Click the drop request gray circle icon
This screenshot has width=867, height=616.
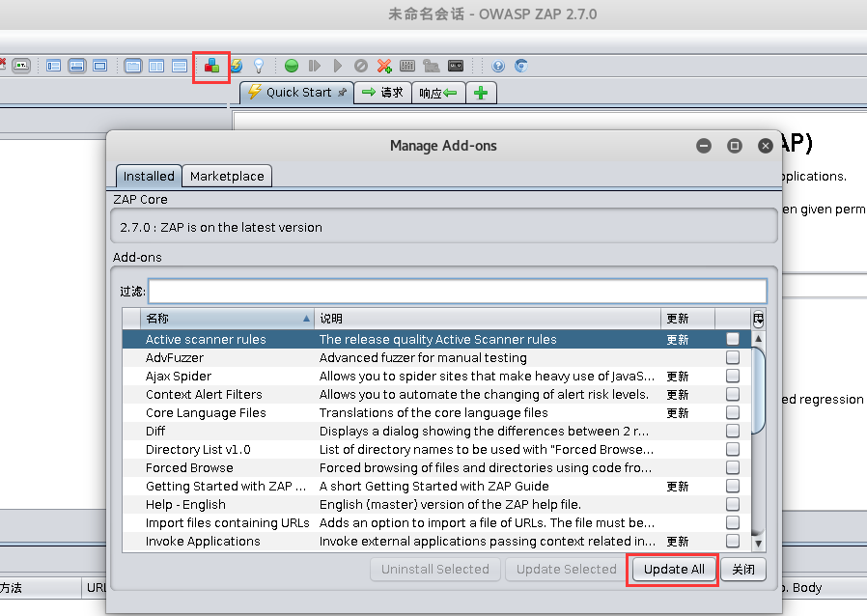tap(360, 66)
